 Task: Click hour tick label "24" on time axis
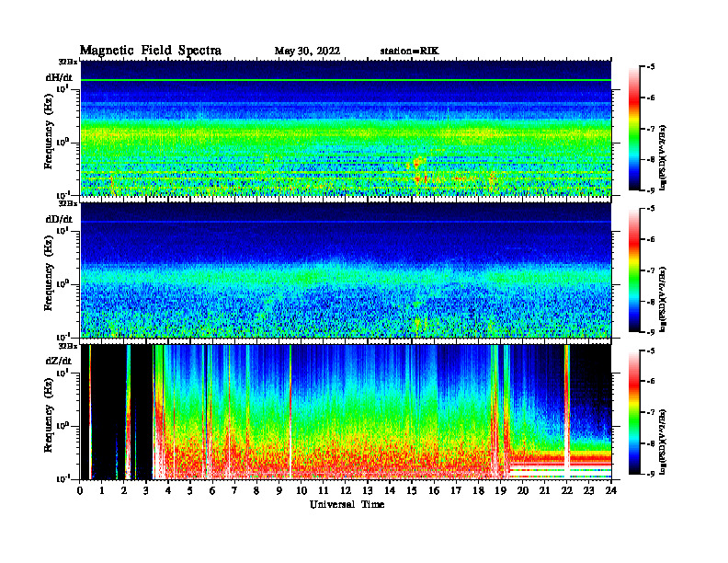611,491
